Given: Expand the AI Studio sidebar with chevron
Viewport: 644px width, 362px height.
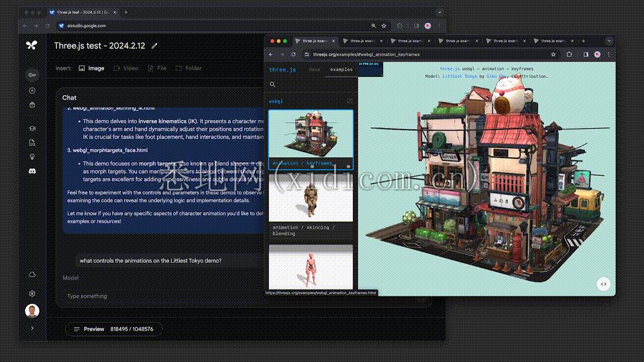Looking at the screenshot, I should tap(32, 328).
